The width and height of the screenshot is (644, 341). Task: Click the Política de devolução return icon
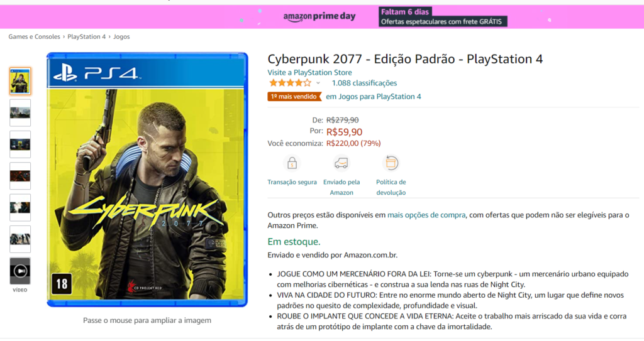coord(391,163)
